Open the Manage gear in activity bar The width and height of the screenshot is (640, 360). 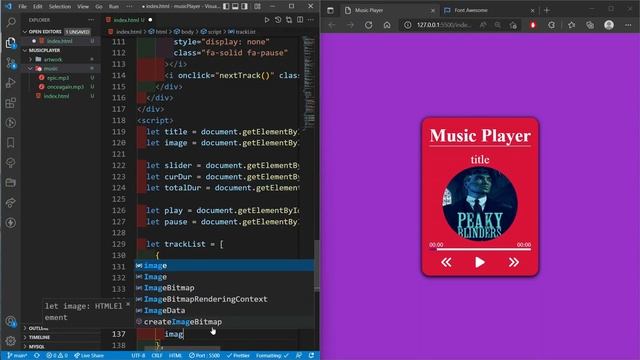[x=11, y=340]
